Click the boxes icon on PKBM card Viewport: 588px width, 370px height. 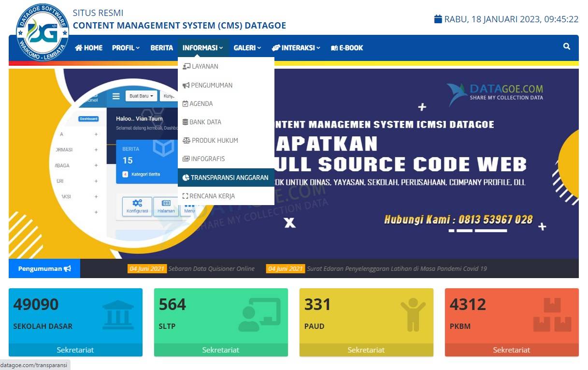tap(552, 315)
